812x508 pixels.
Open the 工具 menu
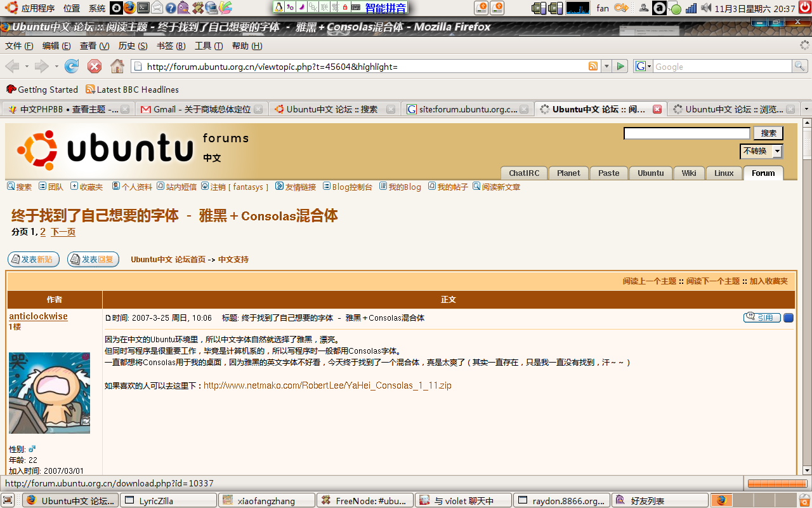click(209, 46)
